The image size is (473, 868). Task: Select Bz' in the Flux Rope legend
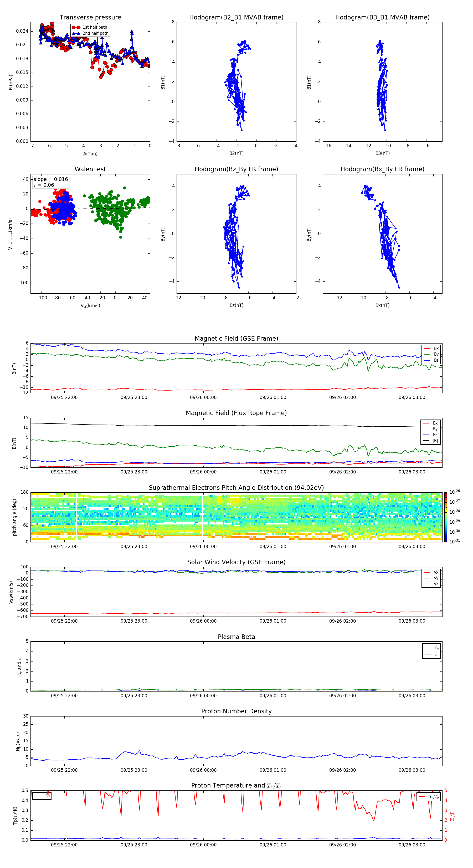(x=431, y=435)
